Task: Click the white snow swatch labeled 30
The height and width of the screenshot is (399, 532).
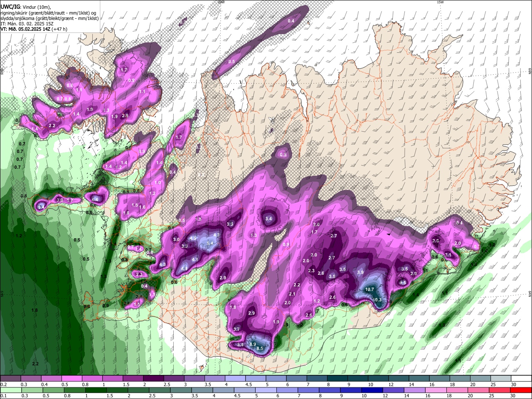Action: coord(521,379)
